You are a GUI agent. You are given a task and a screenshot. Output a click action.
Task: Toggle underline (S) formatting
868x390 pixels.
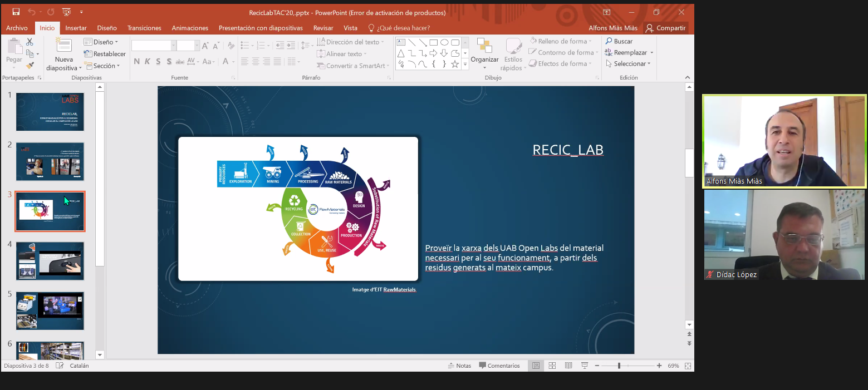tap(159, 62)
